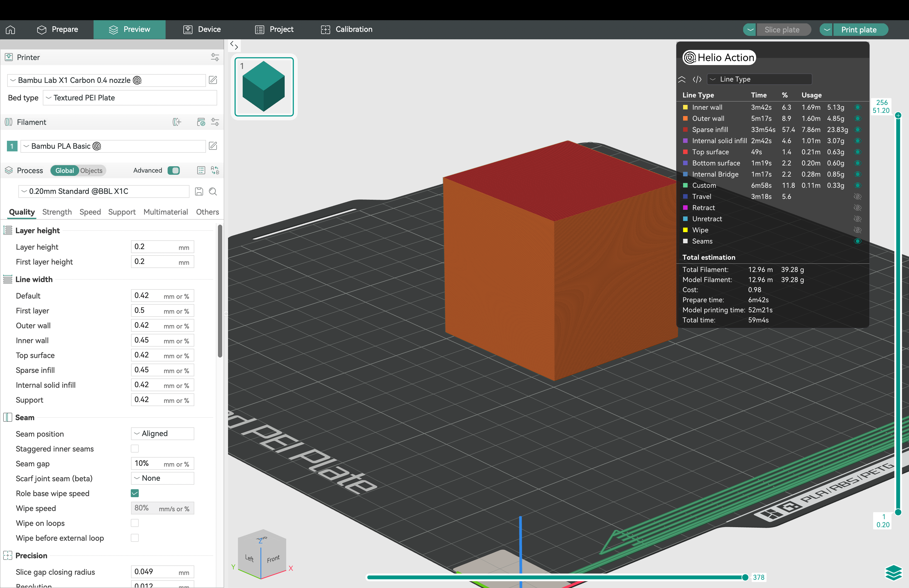This screenshot has width=909, height=588.
Task: Hide Inner wall lines in legend
Action: click(857, 107)
